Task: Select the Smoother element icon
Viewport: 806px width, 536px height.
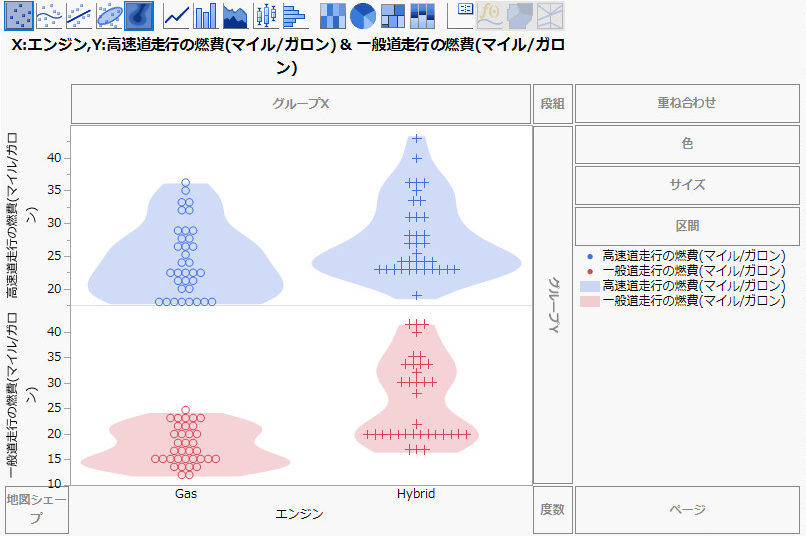Action: (49, 15)
